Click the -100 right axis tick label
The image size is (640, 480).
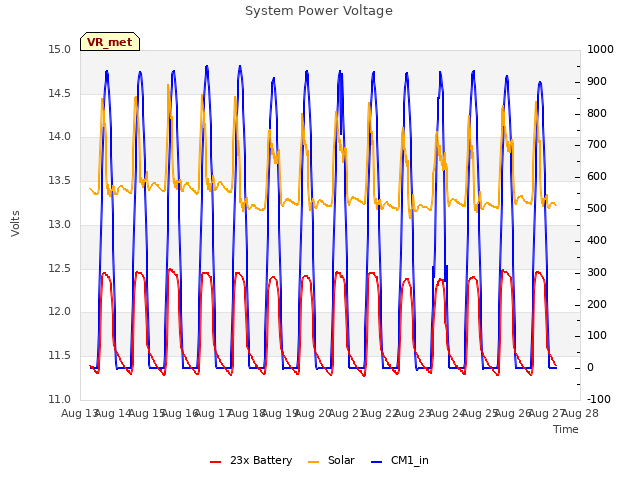[x=598, y=399]
